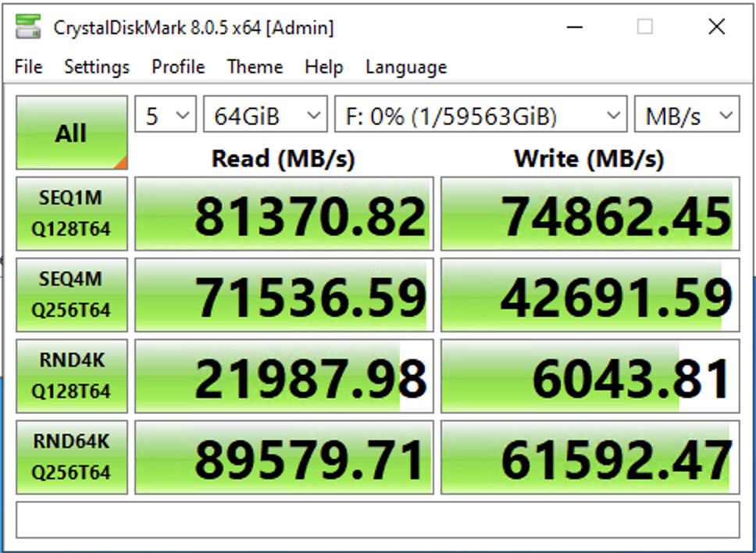Open the Profile menu

(x=178, y=67)
